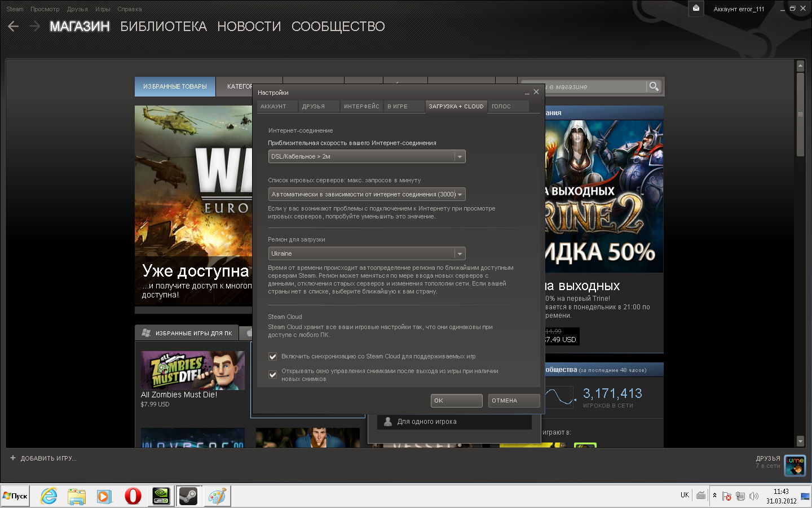Click the UK language indicator
The image size is (812, 508).
tap(685, 495)
